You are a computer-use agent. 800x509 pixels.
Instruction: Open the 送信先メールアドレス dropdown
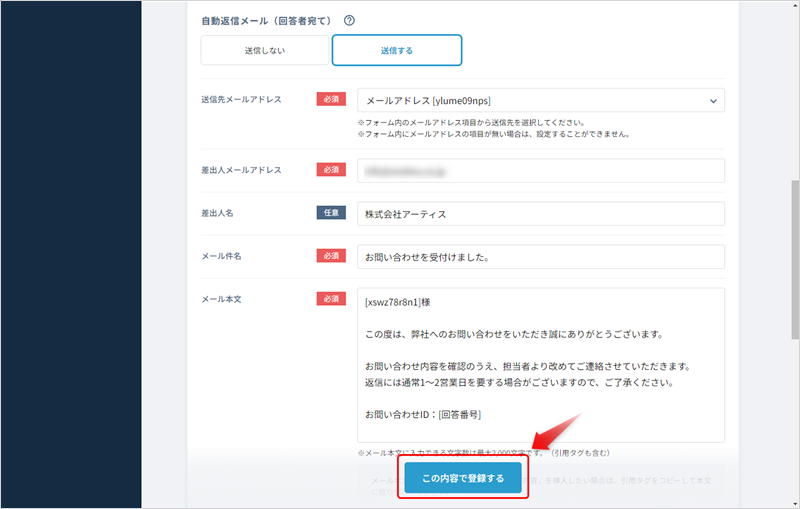540,100
